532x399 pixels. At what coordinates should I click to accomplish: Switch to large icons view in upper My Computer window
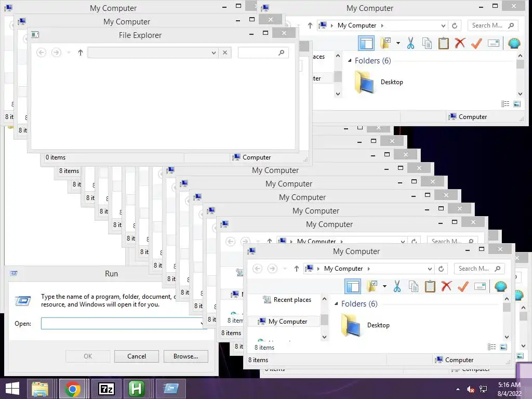(x=517, y=104)
